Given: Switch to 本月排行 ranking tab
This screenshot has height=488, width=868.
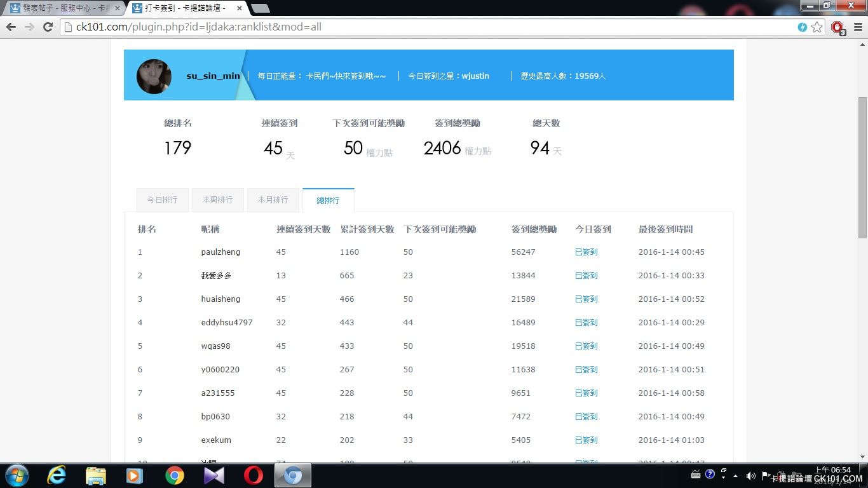Looking at the screenshot, I should coord(273,200).
